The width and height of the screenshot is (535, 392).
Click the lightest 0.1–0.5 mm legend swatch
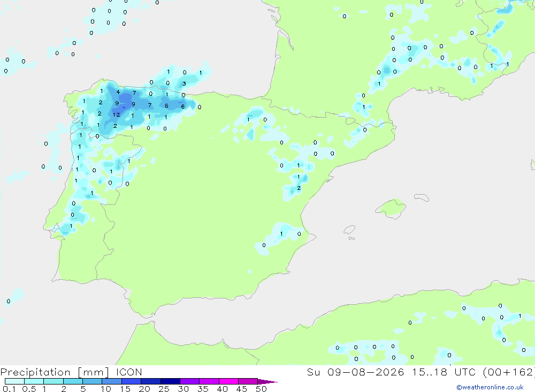(x=14, y=381)
